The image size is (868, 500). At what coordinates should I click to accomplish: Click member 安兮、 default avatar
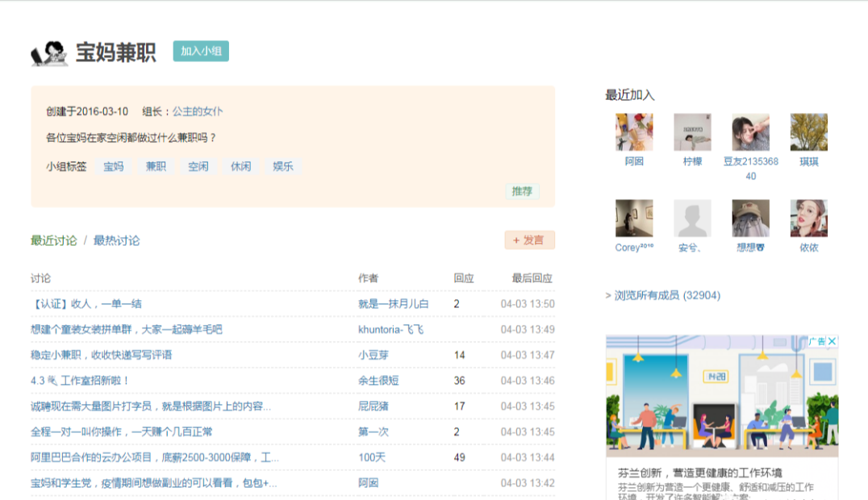pos(692,219)
